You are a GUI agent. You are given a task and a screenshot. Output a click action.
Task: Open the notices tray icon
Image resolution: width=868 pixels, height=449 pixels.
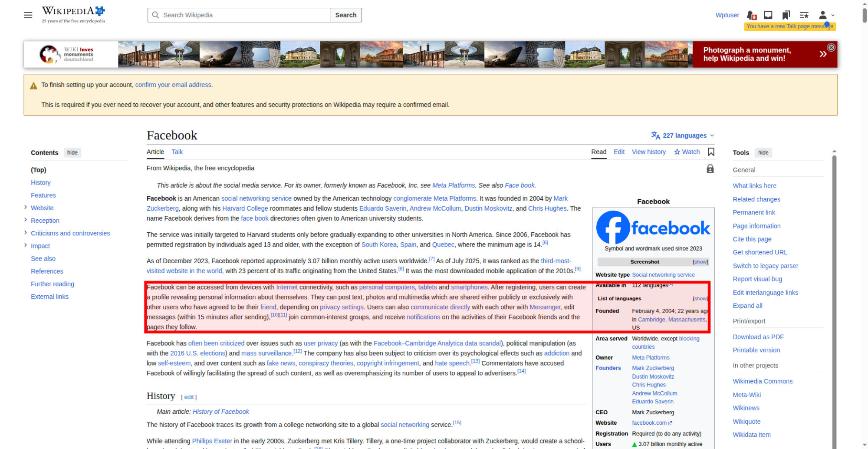click(768, 15)
